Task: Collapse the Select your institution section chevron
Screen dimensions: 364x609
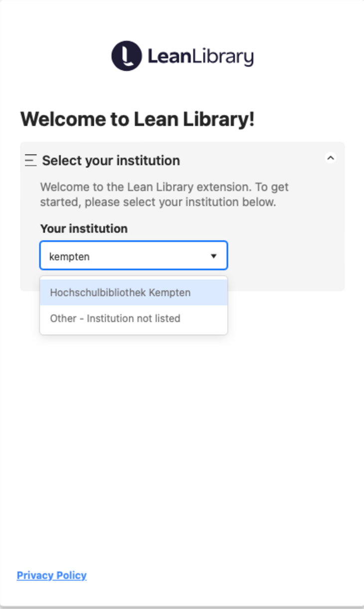Action: tap(330, 158)
